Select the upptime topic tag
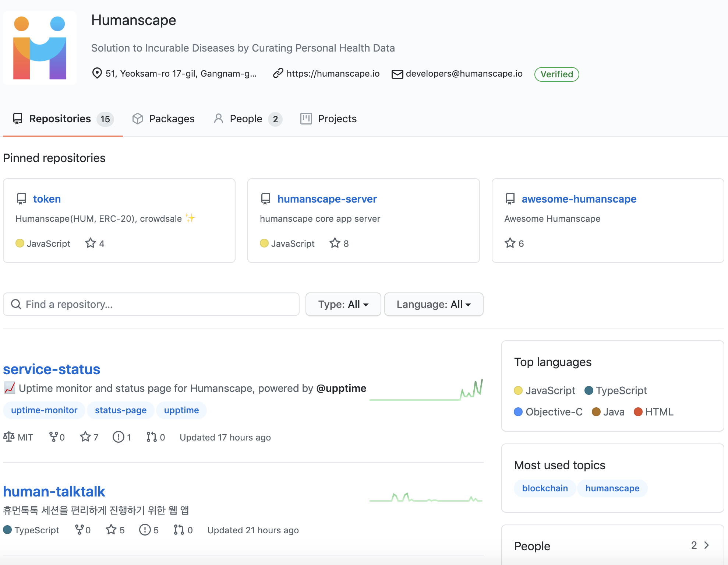This screenshot has height=565, width=728. click(x=181, y=410)
